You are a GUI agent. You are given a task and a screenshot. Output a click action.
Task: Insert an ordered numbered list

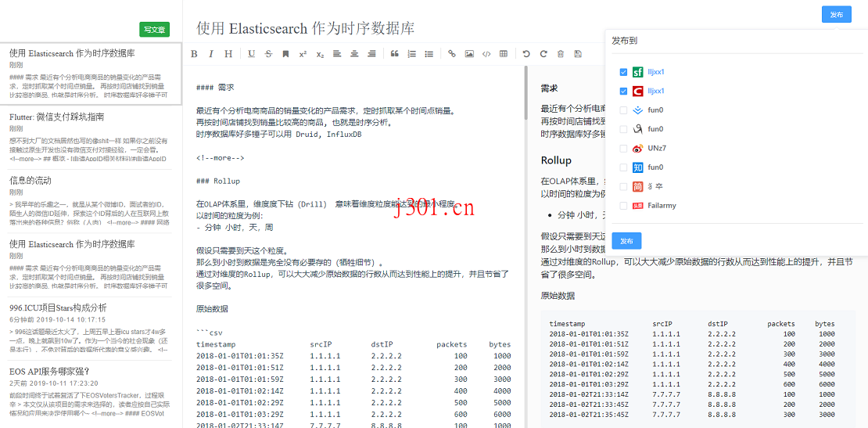click(412, 54)
